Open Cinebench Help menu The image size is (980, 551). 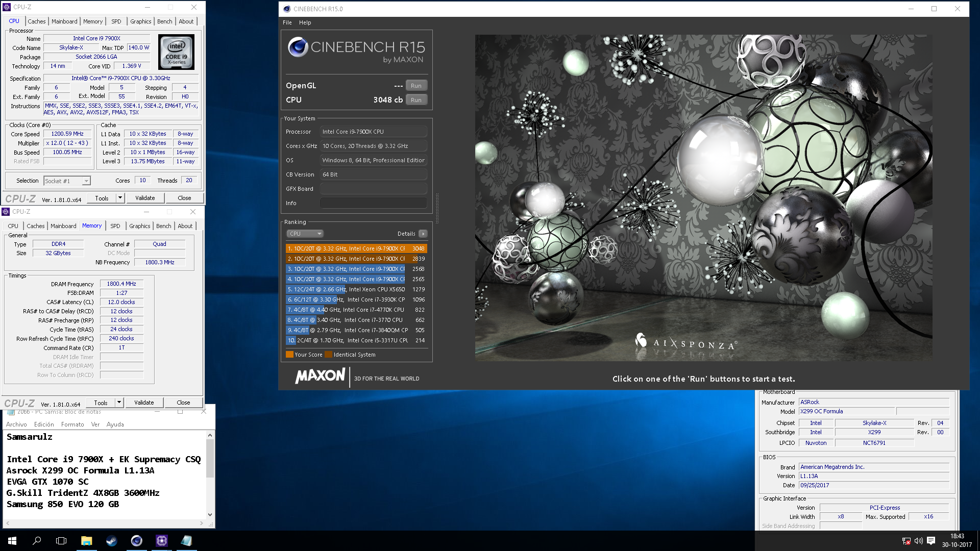[305, 22]
